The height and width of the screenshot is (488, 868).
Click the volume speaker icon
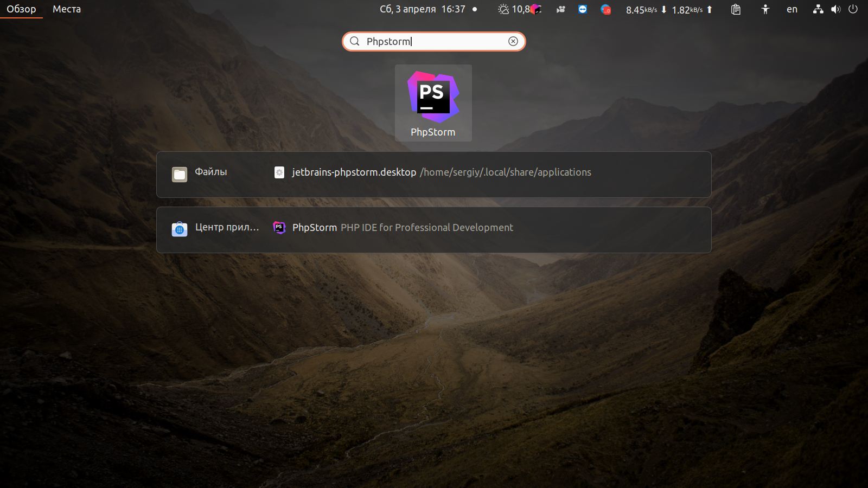click(x=836, y=9)
